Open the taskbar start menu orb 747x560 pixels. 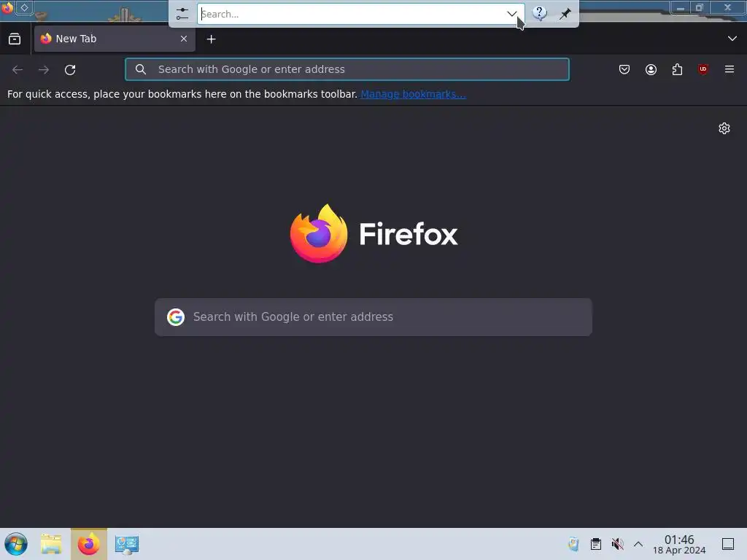pyautogui.click(x=16, y=544)
